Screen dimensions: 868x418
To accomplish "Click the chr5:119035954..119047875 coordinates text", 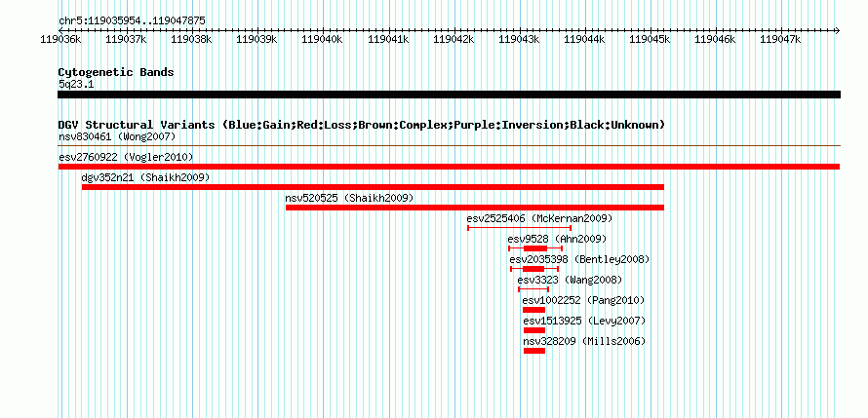I will tap(133, 20).
